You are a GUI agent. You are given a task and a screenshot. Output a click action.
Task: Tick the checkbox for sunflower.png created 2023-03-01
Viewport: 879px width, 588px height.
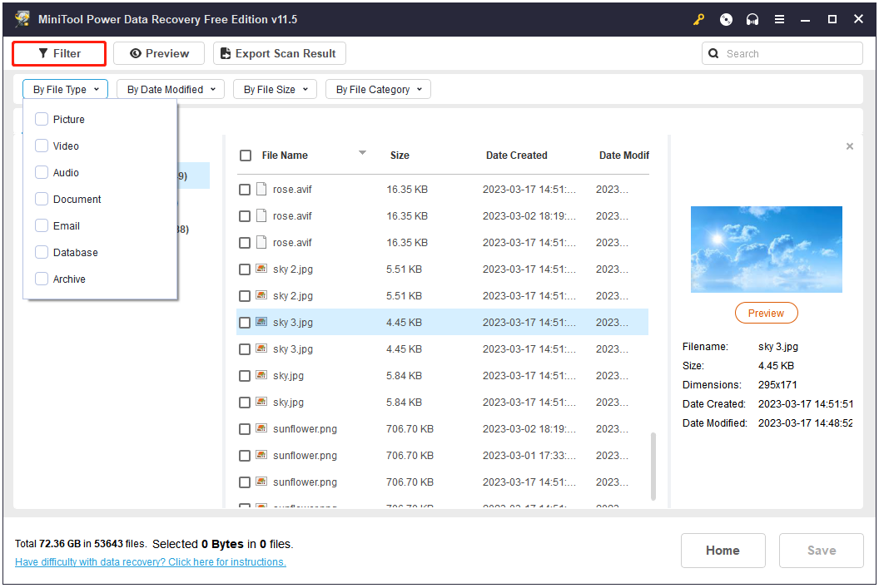245,456
